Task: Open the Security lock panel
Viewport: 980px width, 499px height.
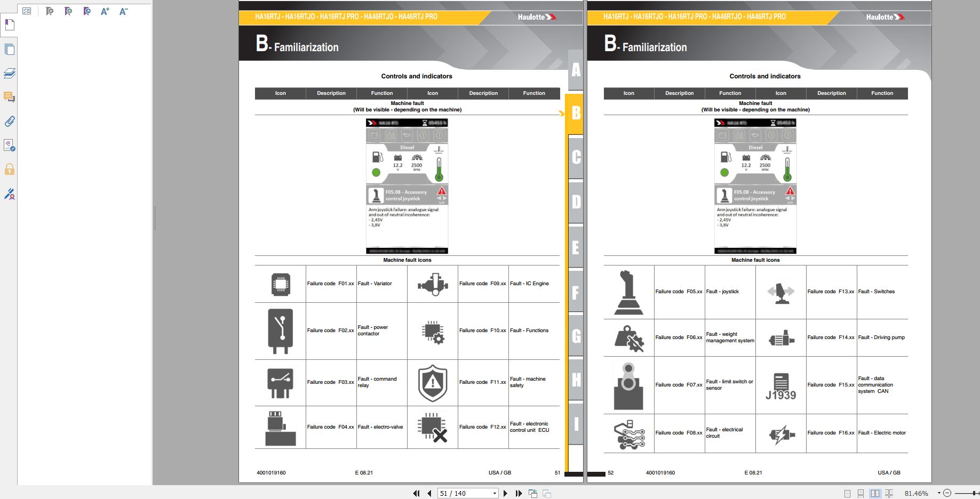Action: (x=9, y=170)
